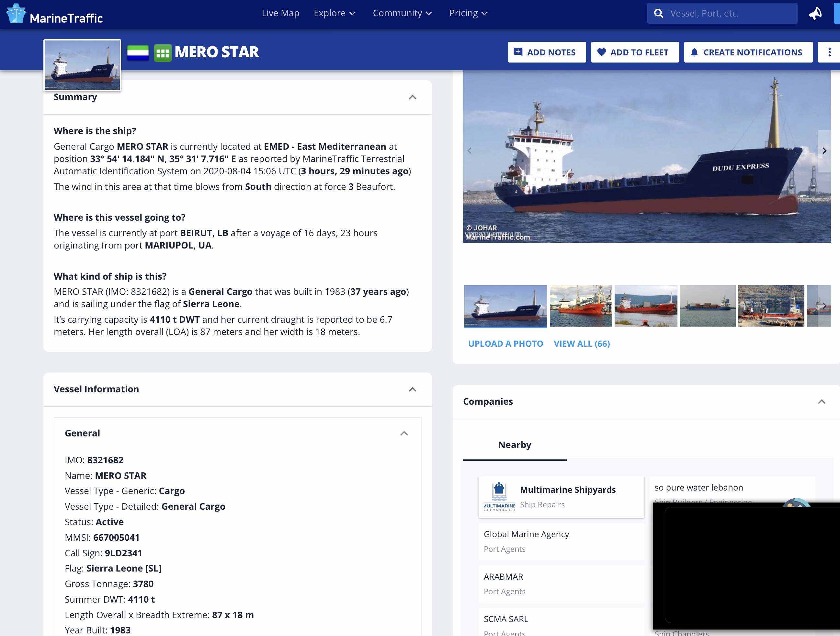Select the third thumbnail with red hull

(x=646, y=306)
